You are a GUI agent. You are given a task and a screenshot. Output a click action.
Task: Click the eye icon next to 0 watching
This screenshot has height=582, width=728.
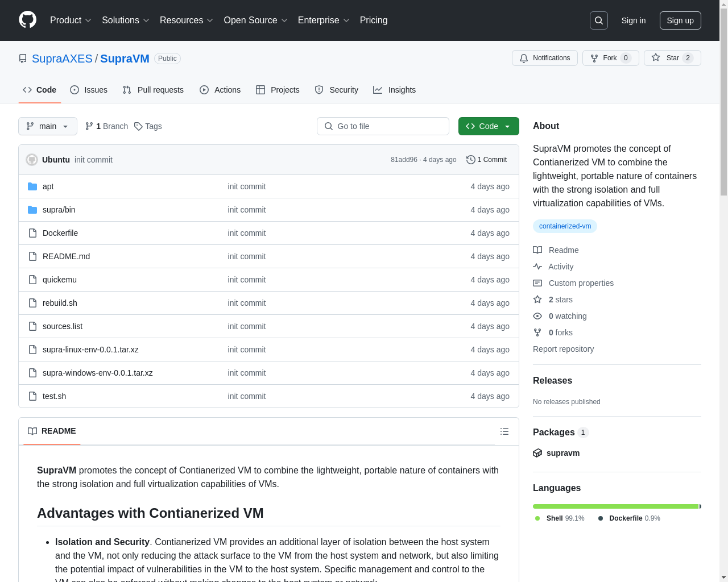click(x=537, y=316)
